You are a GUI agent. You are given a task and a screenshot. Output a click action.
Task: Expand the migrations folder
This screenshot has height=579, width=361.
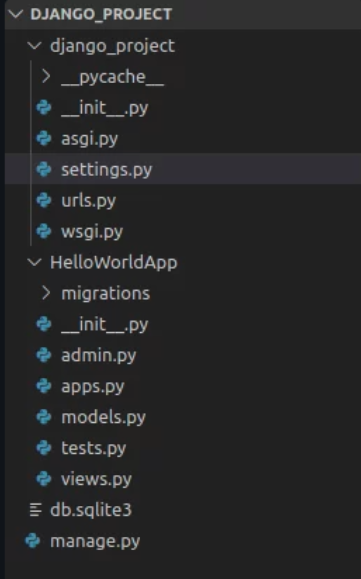tap(46, 293)
